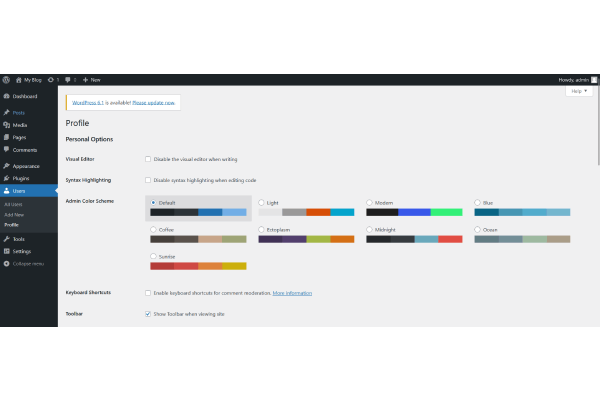Open the Appearance paintbrush icon
Screen dimensions: 600x400
coord(6,166)
